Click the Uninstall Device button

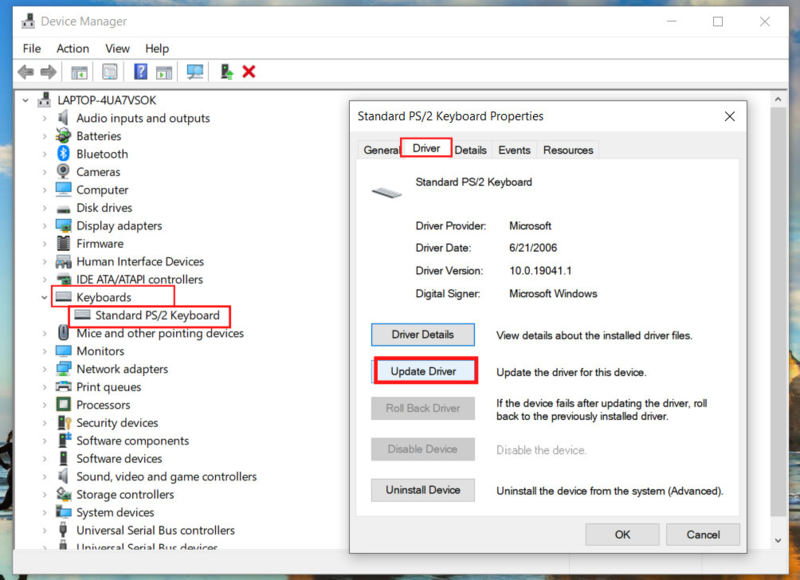tap(423, 490)
